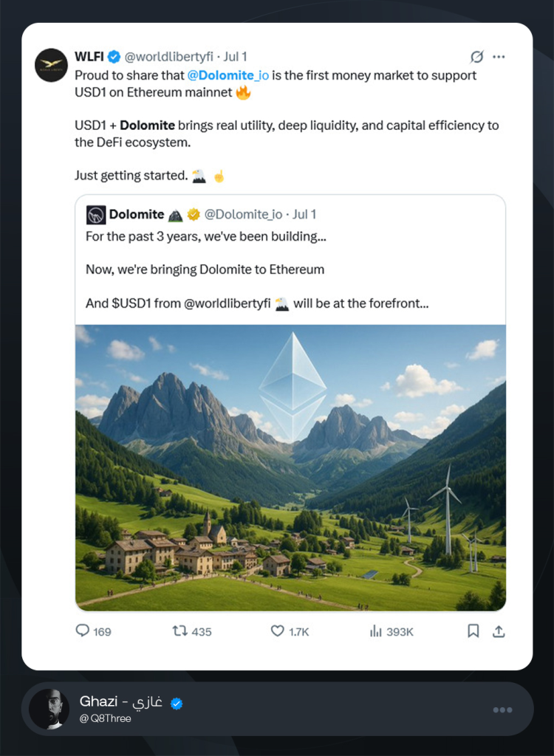
Task: Open the three-dot menu in Ghazi's bar
Action: click(x=502, y=709)
